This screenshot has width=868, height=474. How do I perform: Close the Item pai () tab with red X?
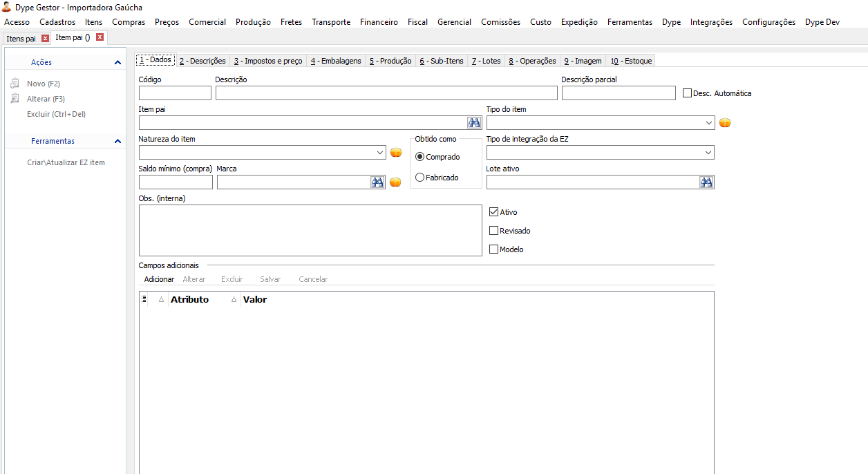pyautogui.click(x=100, y=37)
